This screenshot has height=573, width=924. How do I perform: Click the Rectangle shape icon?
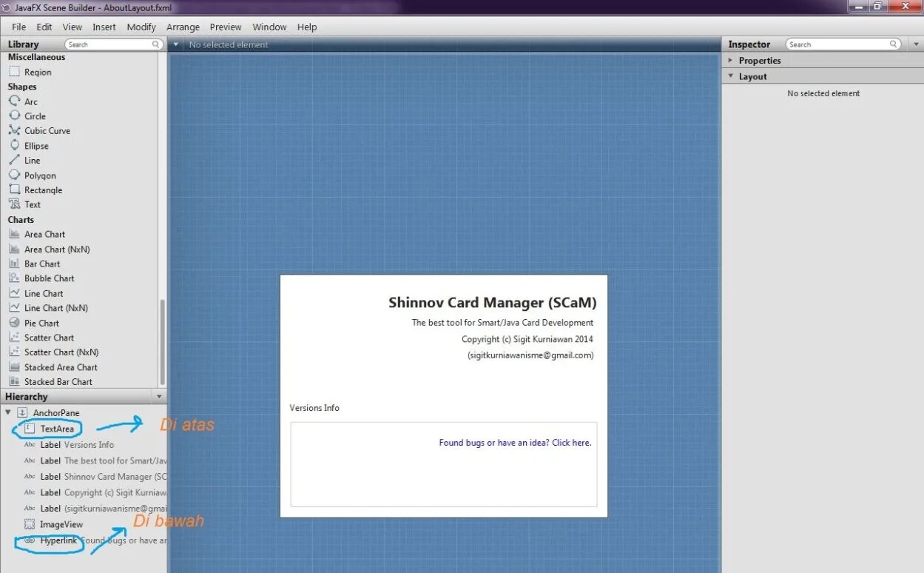click(x=14, y=190)
